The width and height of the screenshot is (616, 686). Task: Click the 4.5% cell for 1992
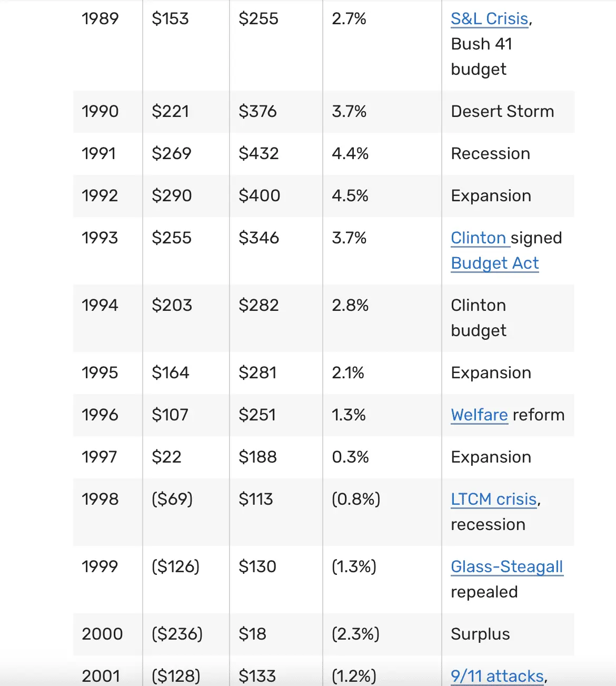pos(350,196)
